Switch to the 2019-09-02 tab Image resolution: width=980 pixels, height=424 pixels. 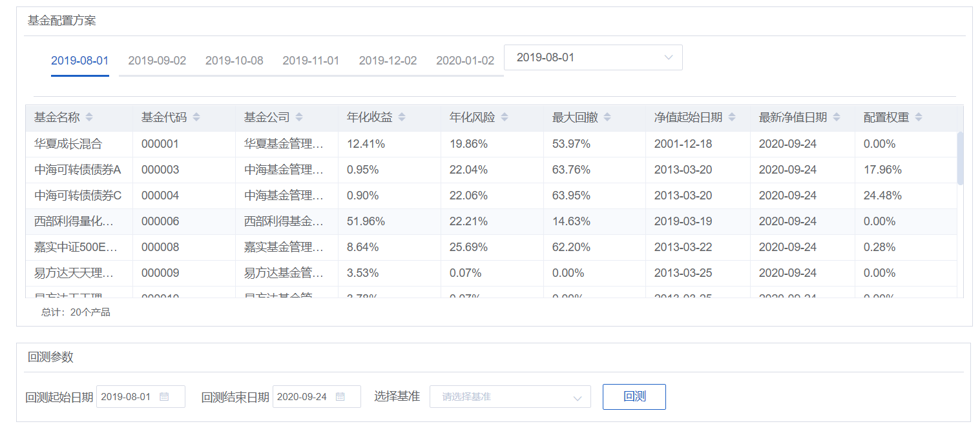[x=156, y=60]
